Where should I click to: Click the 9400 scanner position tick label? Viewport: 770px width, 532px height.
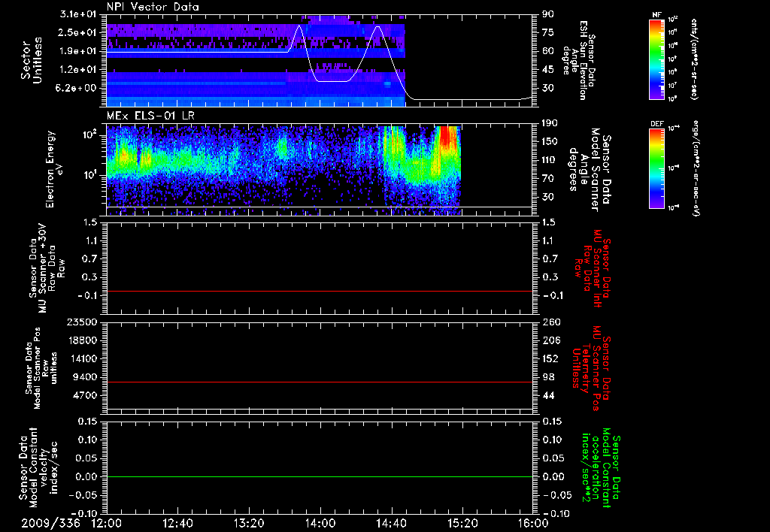click(84, 377)
